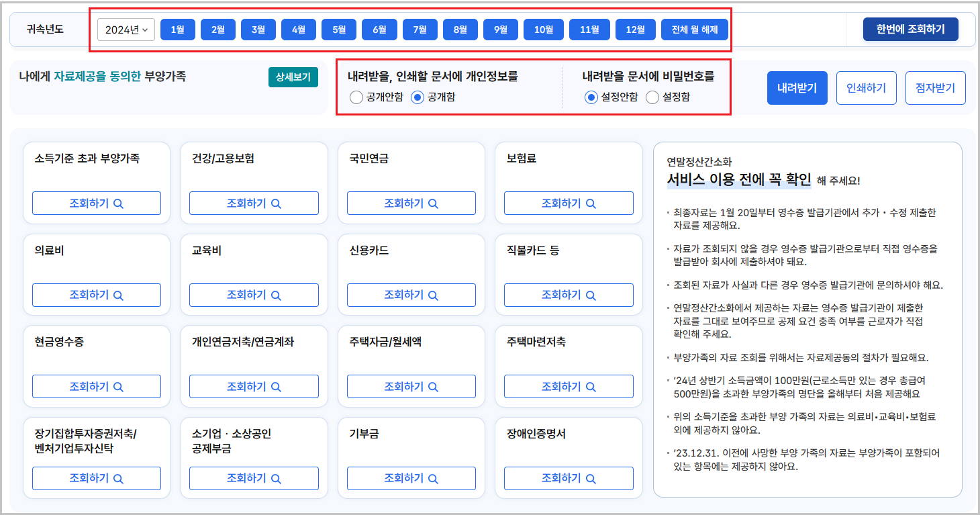Click the search icon on 국민연금 card

click(x=435, y=203)
